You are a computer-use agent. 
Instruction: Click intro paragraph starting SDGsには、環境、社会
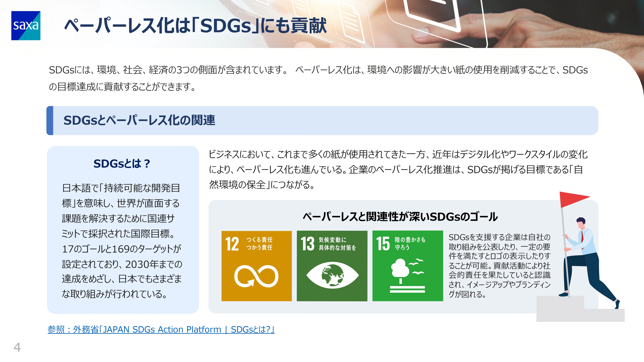318,78
